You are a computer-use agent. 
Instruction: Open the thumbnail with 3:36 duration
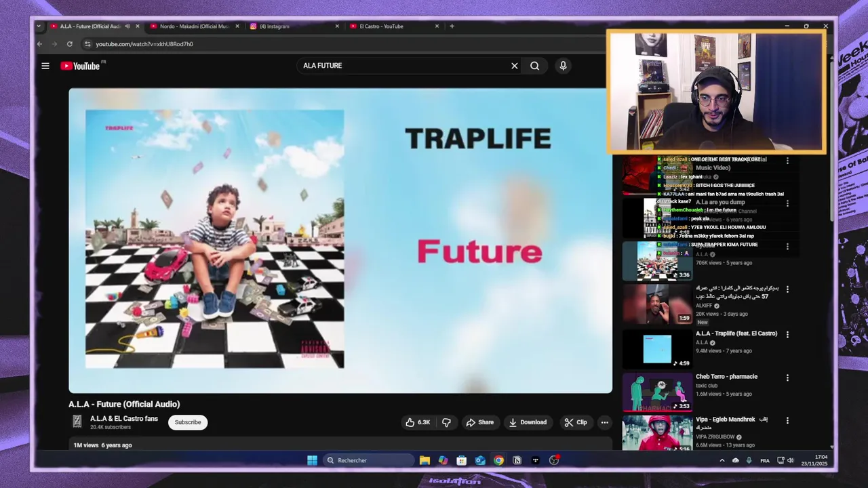pos(658,261)
